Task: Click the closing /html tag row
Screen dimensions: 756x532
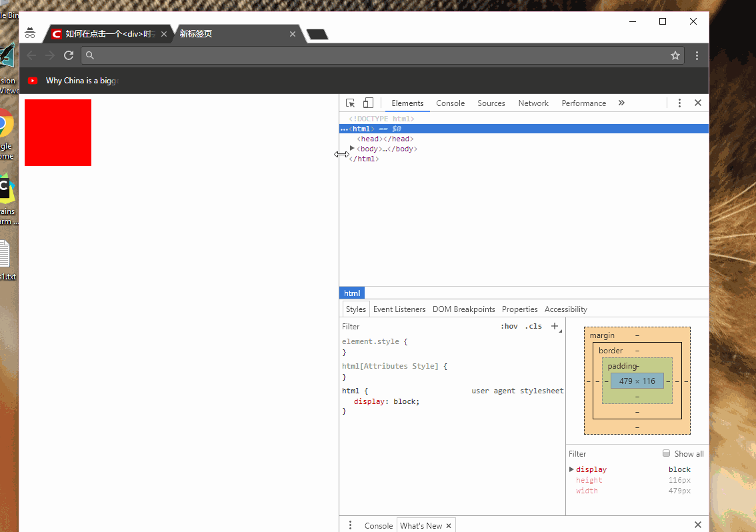Action: (364, 159)
